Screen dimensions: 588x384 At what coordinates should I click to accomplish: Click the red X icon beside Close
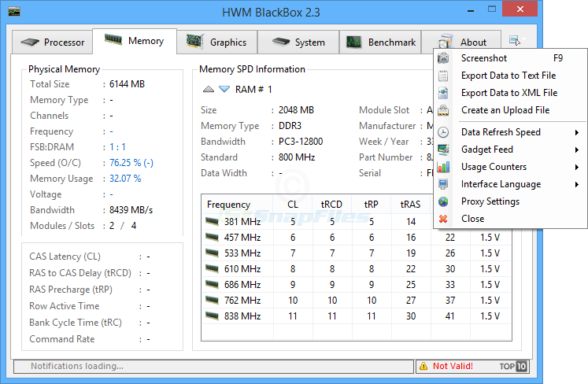pyautogui.click(x=443, y=219)
